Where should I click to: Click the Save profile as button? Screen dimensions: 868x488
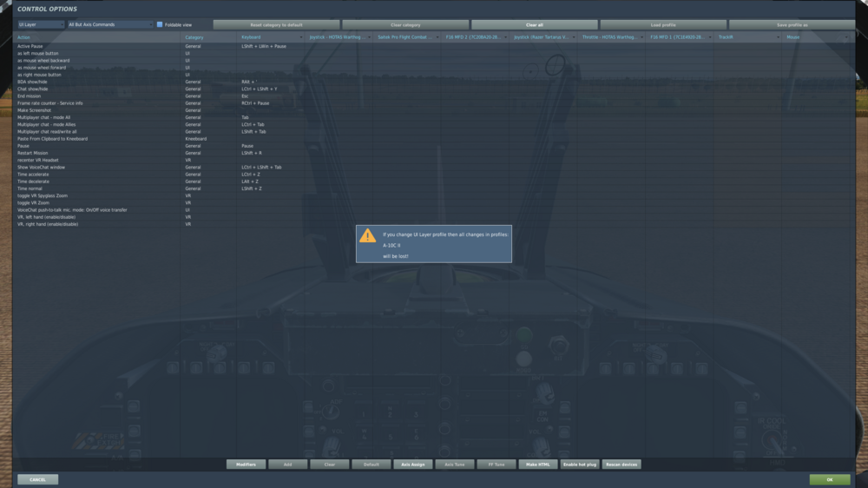coord(792,25)
